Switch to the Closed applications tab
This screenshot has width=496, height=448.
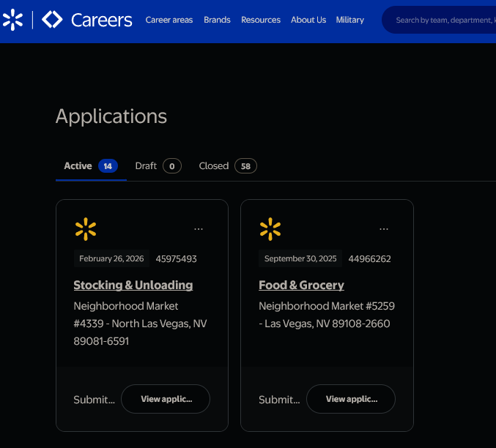pos(228,166)
